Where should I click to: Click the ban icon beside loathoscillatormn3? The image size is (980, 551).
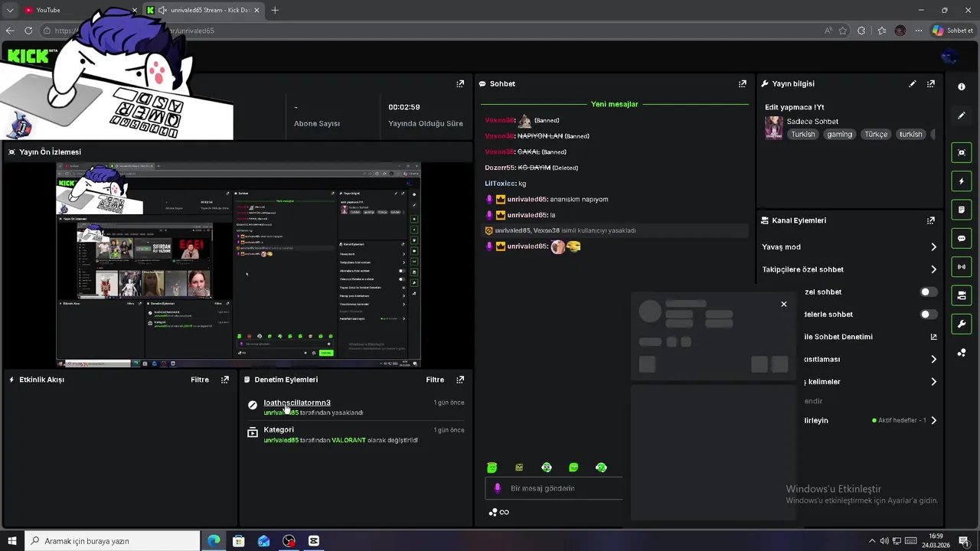pos(253,405)
